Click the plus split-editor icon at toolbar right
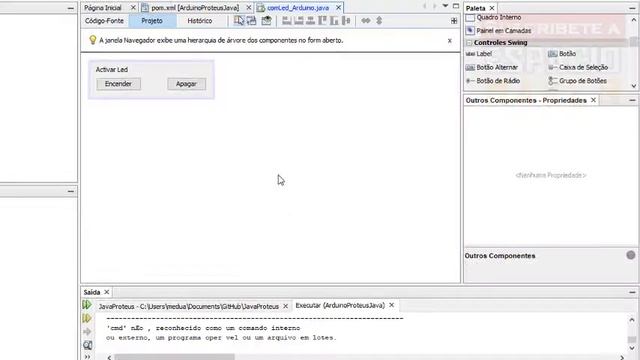Viewport: 640px width, 360px height. [x=454, y=21]
